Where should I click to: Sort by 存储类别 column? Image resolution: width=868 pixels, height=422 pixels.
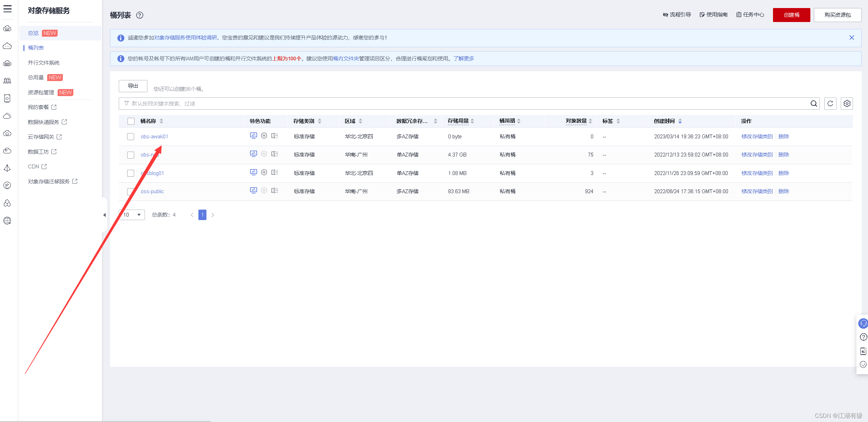pos(320,121)
